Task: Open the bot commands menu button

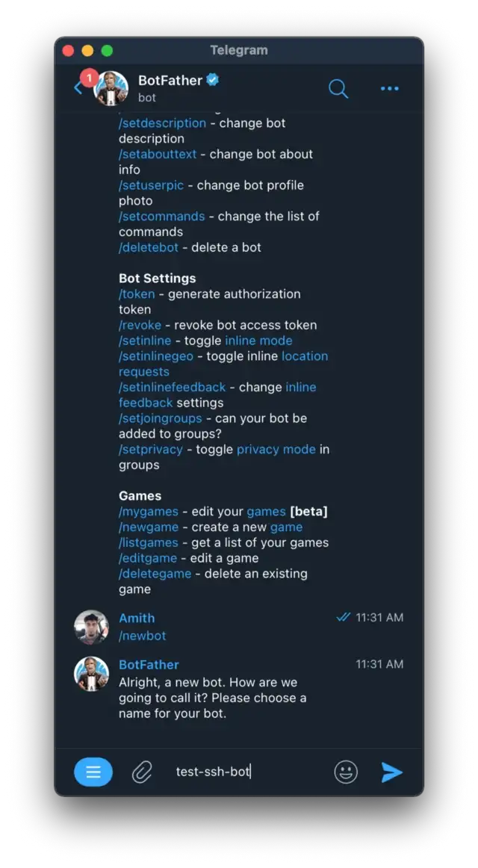Action: point(93,772)
